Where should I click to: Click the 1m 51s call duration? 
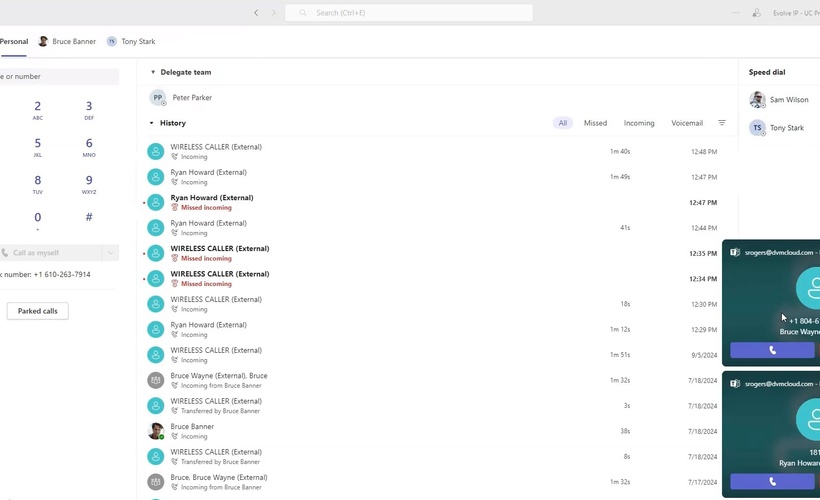pyautogui.click(x=620, y=355)
